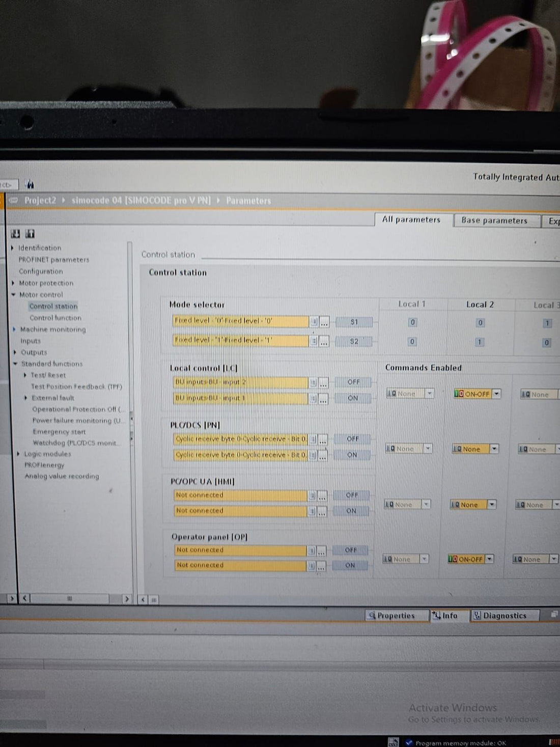560x747 pixels.
Task: Select Control function in the tree
Action: (x=55, y=318)
